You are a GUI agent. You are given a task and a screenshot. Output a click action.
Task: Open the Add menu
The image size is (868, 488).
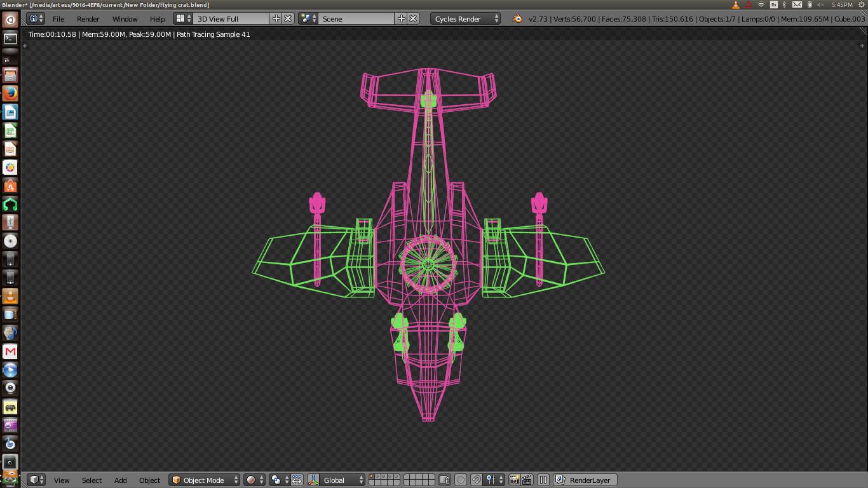(120, 480)
